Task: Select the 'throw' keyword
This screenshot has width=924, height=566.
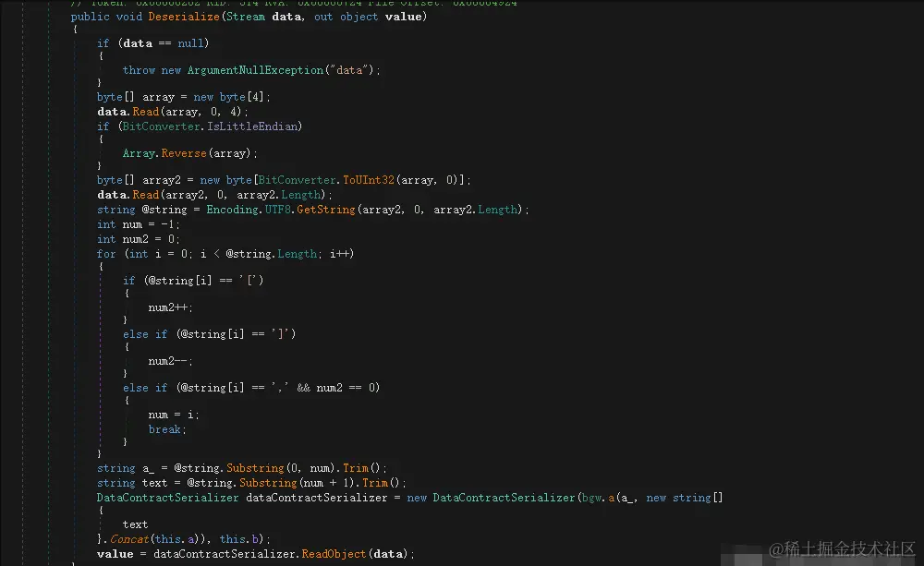Action: (139, 70)
